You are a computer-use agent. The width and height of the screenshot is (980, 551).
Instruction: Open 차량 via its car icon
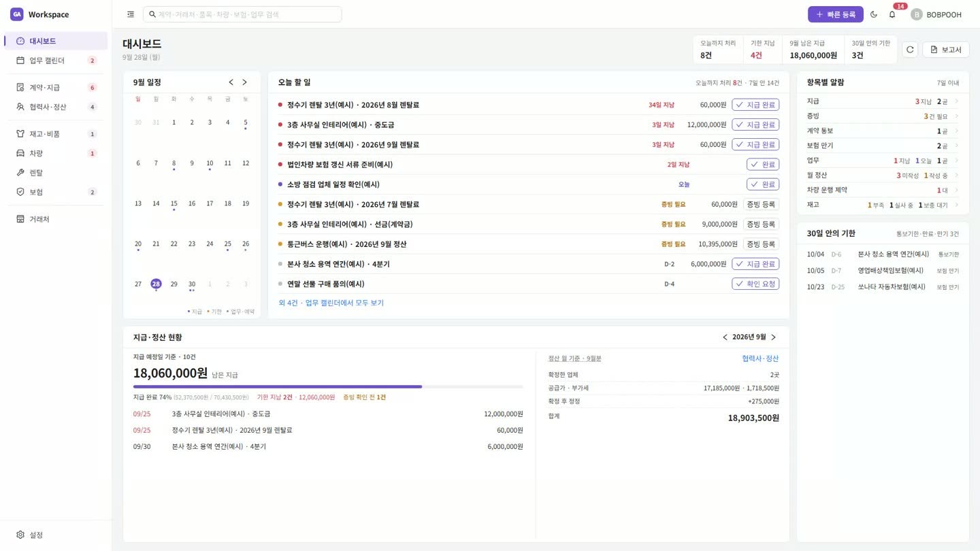(x=20, y=153)
